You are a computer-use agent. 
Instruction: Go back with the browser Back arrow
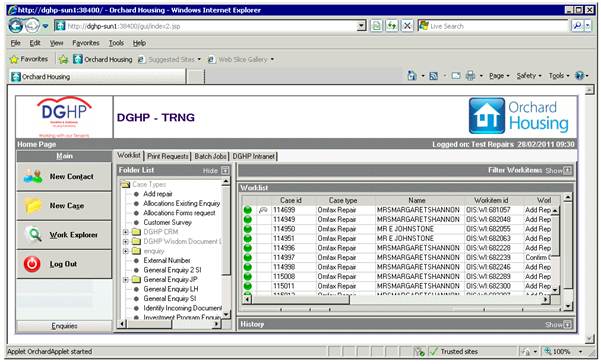(16, 26)
